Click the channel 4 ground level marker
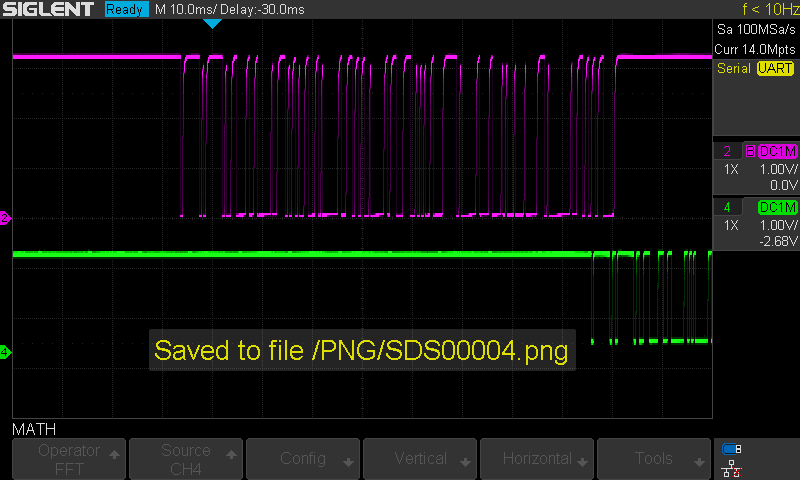 5,352
